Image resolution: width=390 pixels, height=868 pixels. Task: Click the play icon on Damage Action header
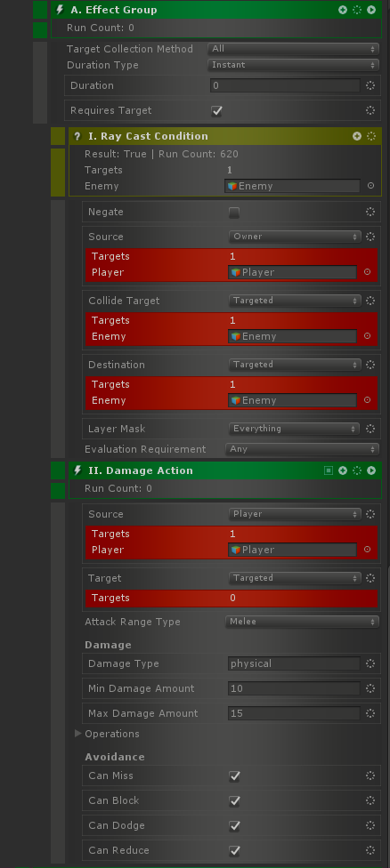coord(371,470)
